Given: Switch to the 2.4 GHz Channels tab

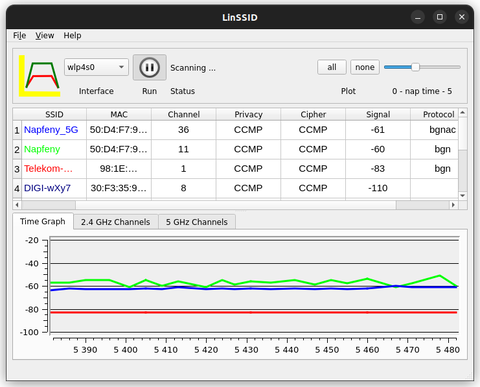Looking at the screenshot, I should pos(115,222).
